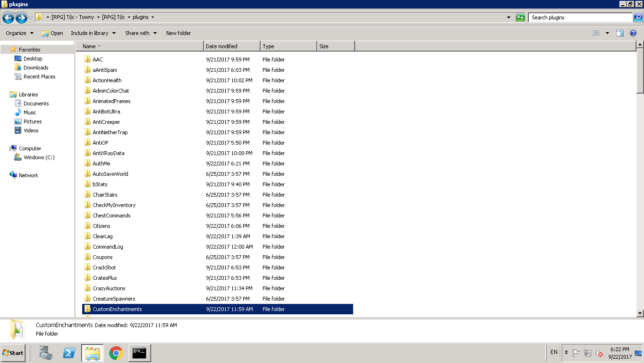The image size is (644, 363).
Task: Click the Open toolbar button
Action: pyautogui.click(x=52, y=33)
